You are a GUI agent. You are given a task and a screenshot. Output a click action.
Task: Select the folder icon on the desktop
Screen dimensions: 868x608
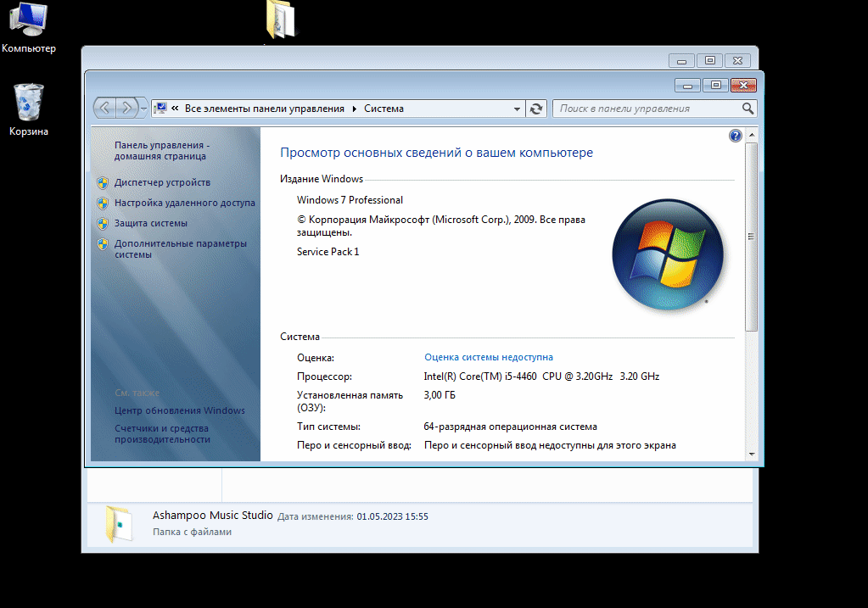click(x=281, y=20)
